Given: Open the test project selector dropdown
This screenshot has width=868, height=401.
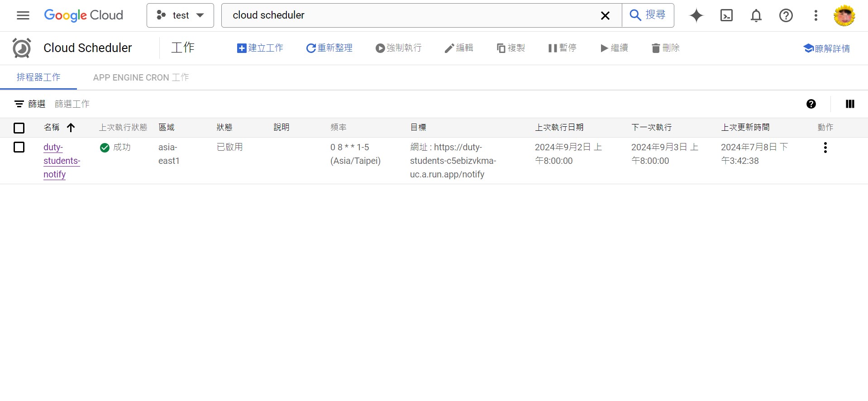Looking at the screenshot, I should [x=180, y=15].
